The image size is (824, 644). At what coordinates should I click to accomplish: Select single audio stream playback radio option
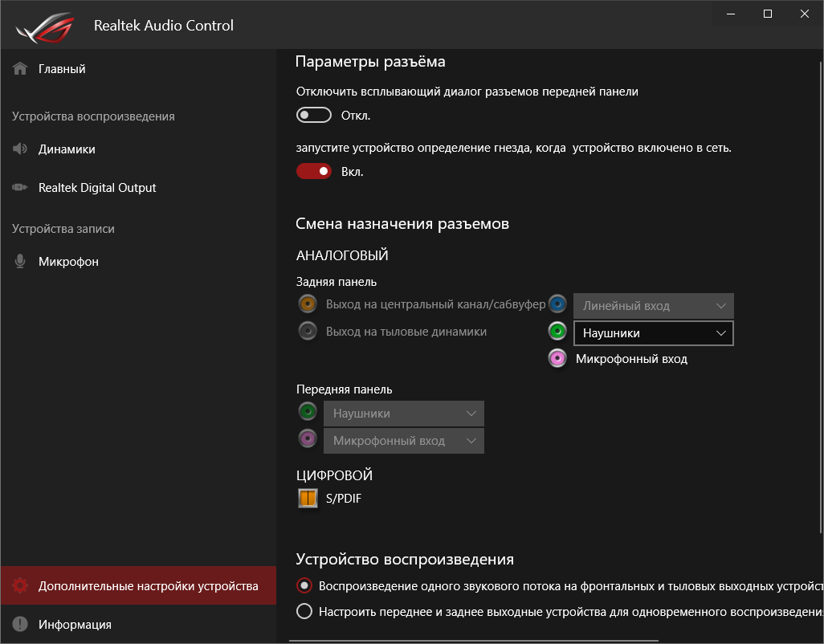point(304,586)
